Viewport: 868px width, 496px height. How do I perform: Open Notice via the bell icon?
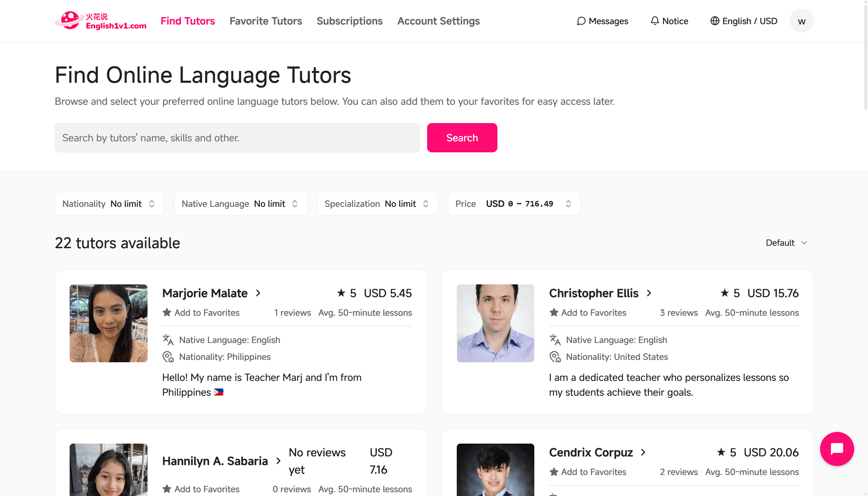coord(655,21)
